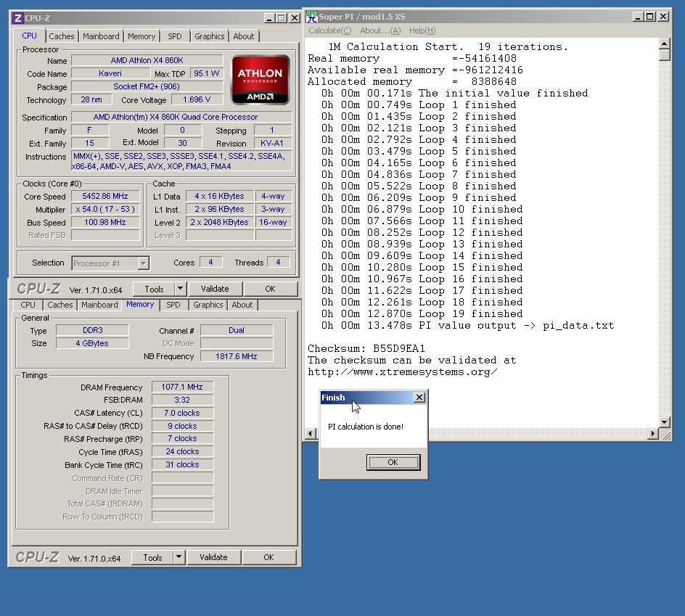685x616 pixels.
Task: Click OK button in upper CPU-Z window
Action: tap(271, 289)
